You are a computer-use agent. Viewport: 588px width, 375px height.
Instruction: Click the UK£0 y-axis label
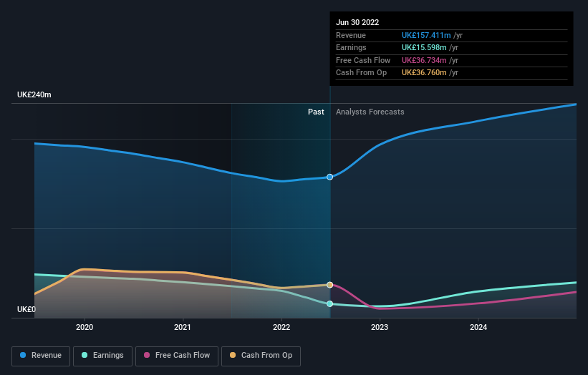[26, 309]
